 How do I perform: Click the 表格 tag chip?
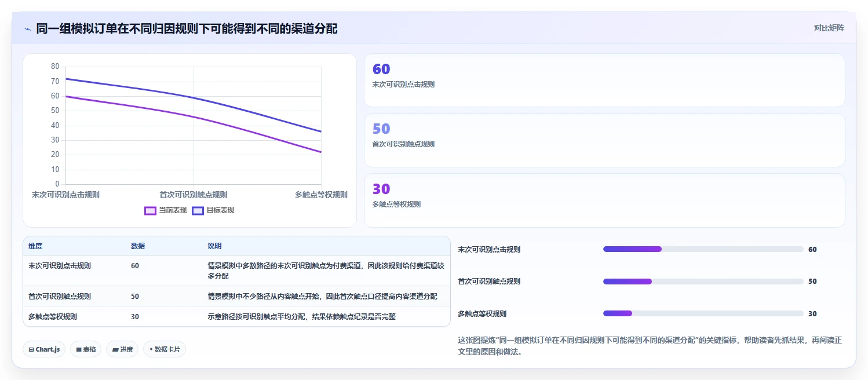86,349
